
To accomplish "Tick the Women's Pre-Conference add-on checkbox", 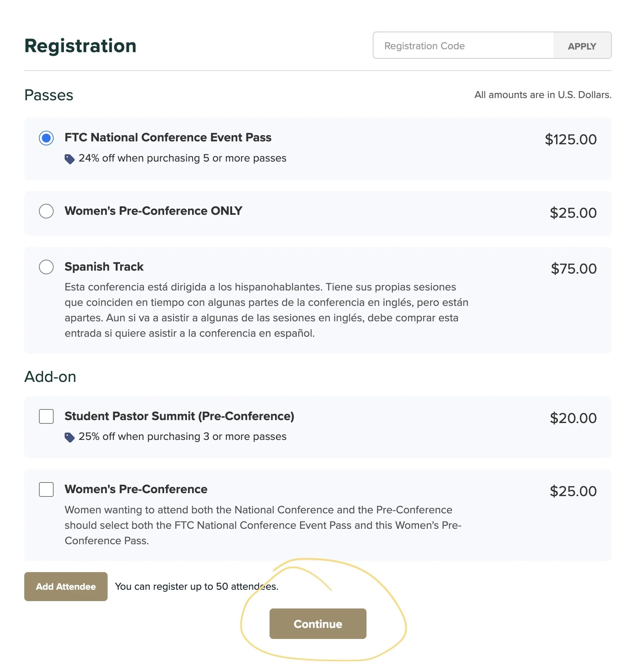I will (x=46, y=489).
